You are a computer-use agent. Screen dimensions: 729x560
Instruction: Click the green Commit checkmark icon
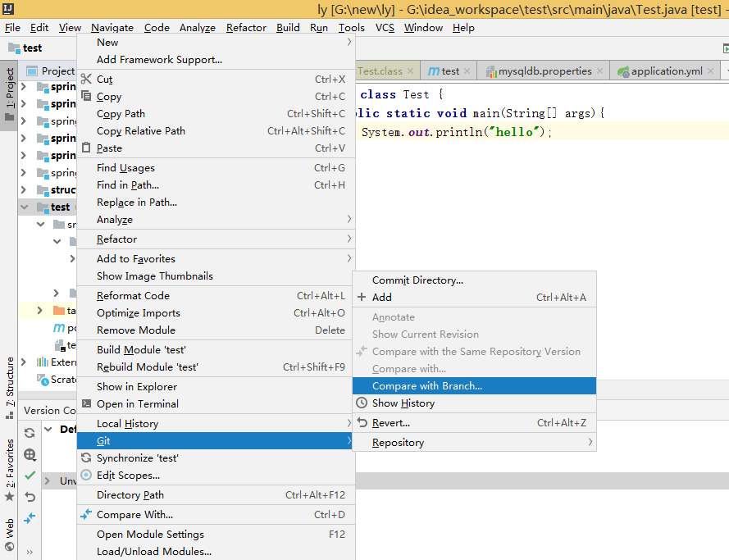(30, 475)
